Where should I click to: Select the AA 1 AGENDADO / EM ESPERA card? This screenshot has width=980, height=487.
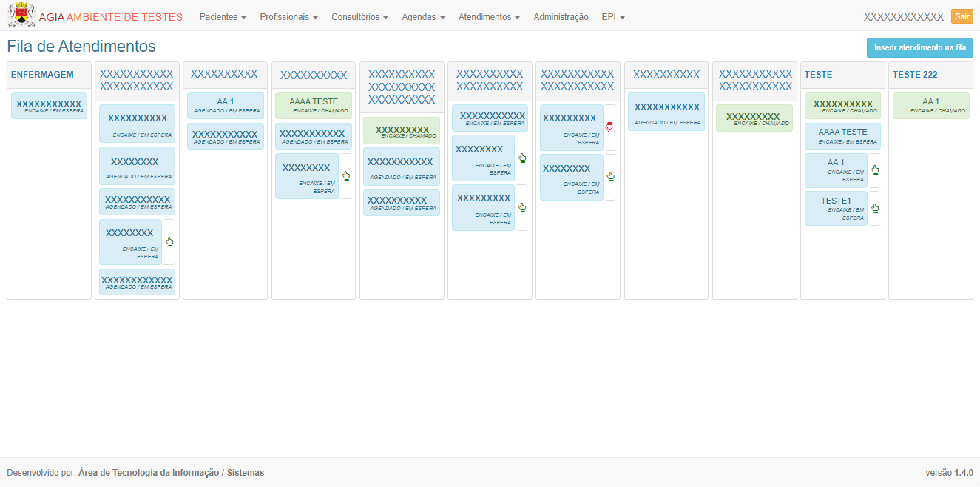pyautogui.click(x=225, y=105)
